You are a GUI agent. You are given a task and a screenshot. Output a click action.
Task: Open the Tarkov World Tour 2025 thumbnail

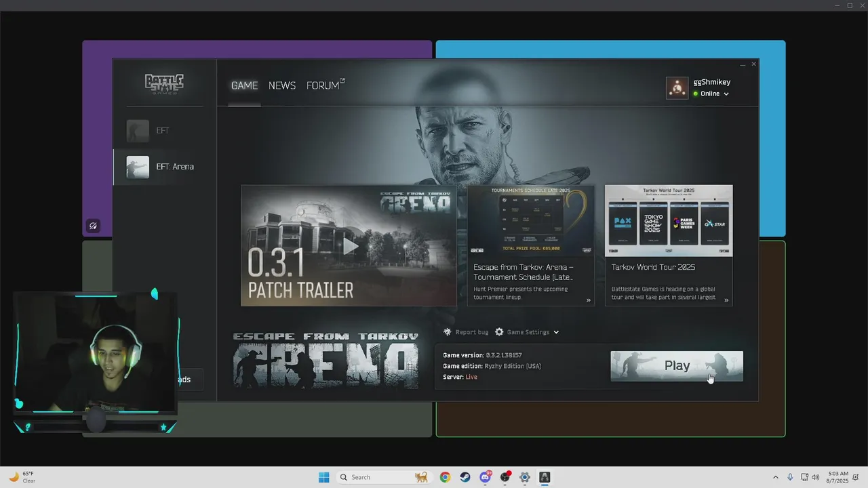click(x=669, y=220)
